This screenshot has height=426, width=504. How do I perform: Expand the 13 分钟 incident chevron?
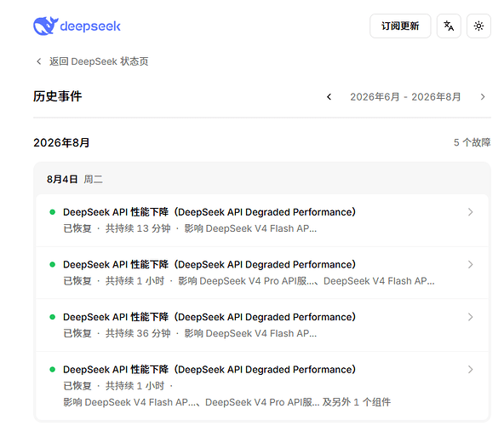470,212
